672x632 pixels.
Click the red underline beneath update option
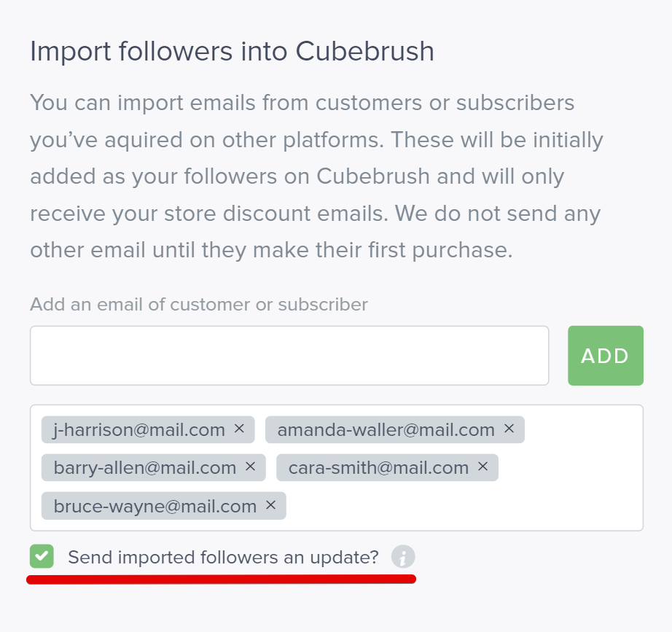(x=221, y=580)
